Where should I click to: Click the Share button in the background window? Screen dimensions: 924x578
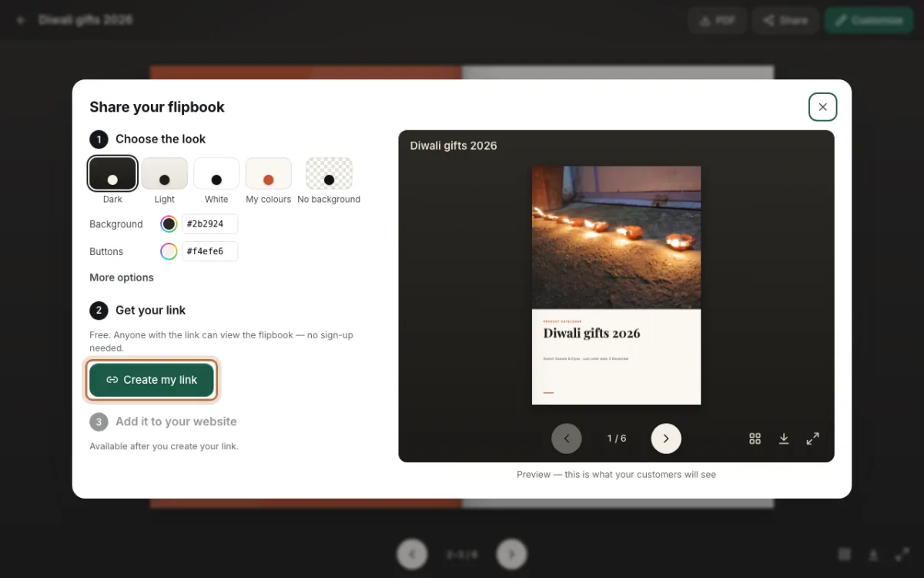pyautogui.click(x=785, y=21)
